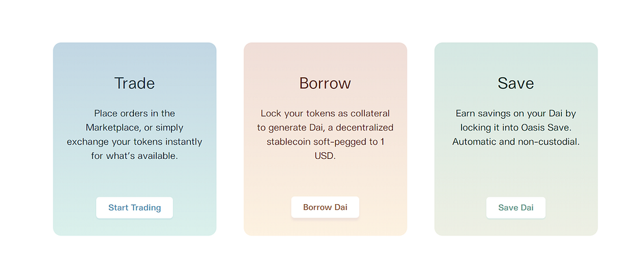Click the Save card heading

point(516,84)
